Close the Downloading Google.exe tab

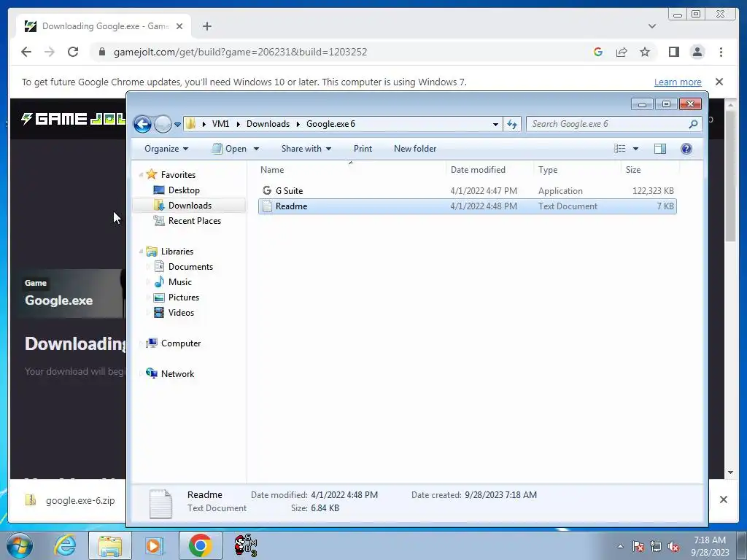(179, 26)
